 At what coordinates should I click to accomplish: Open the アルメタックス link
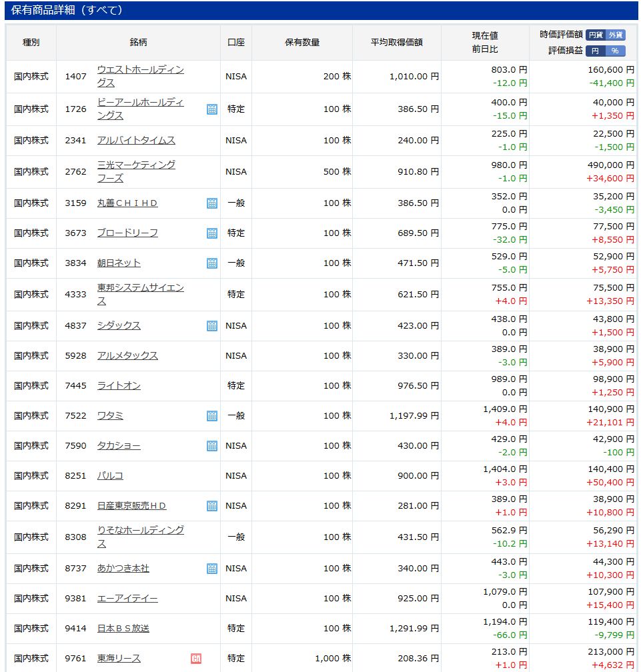point(127,356)
